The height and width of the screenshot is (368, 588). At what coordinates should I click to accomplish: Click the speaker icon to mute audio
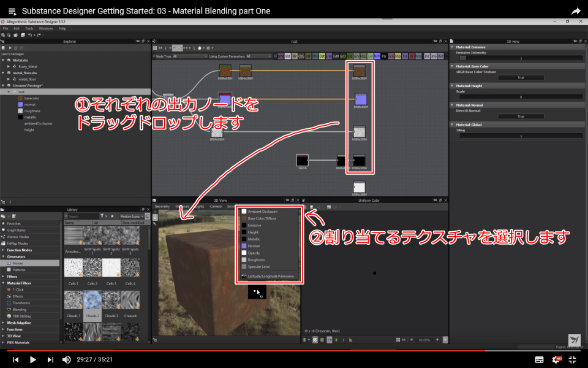67,360
